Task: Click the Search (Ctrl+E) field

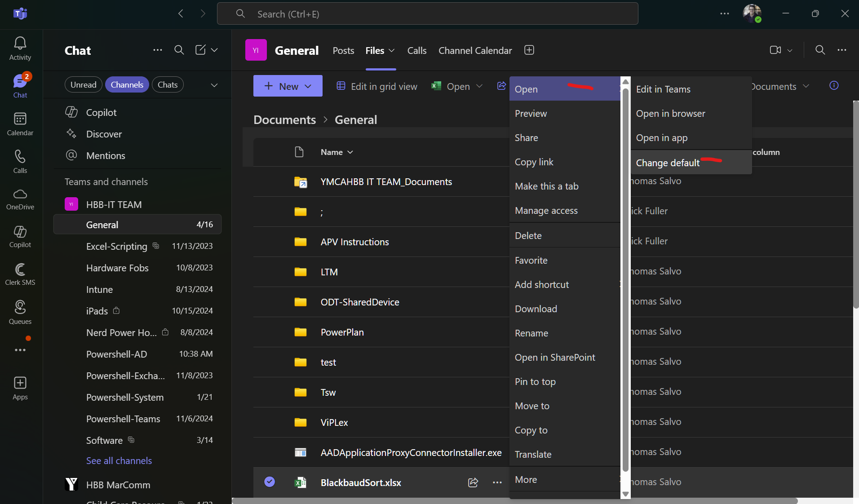Action: coord(427,14)
